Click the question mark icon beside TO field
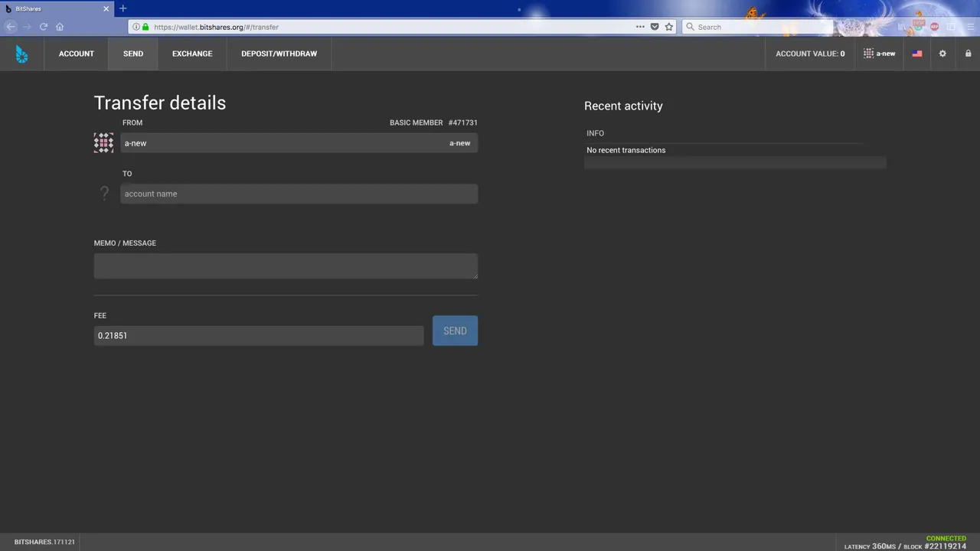Image resolution: width=980 pixels, height=551 pixels. click(105, 194)
